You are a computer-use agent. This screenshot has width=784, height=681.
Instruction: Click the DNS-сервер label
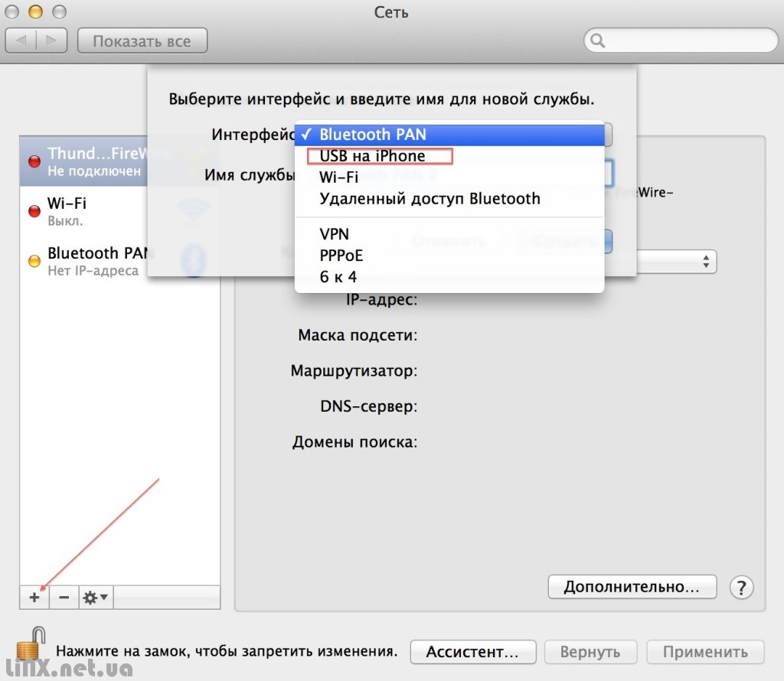(368, 406)
